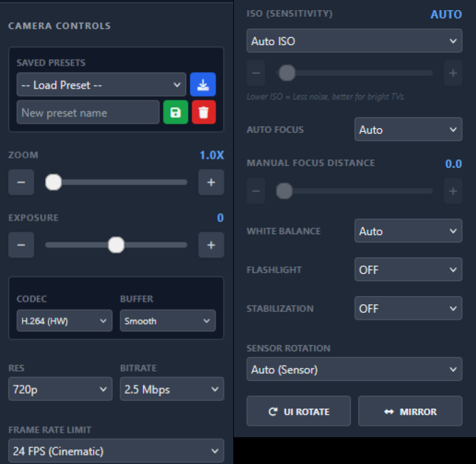Open the Buffer dropdown showing Smooth
This screenshot has height=464, width=476.
point(167,320)
